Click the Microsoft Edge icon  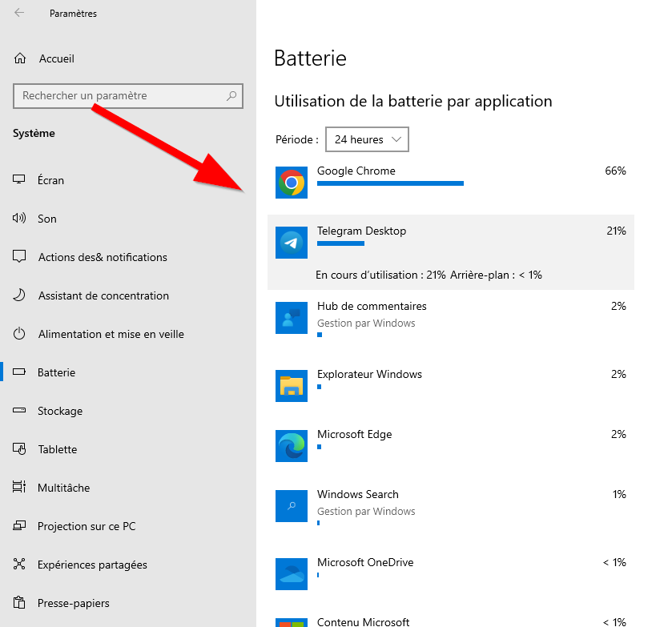point(292,446)
